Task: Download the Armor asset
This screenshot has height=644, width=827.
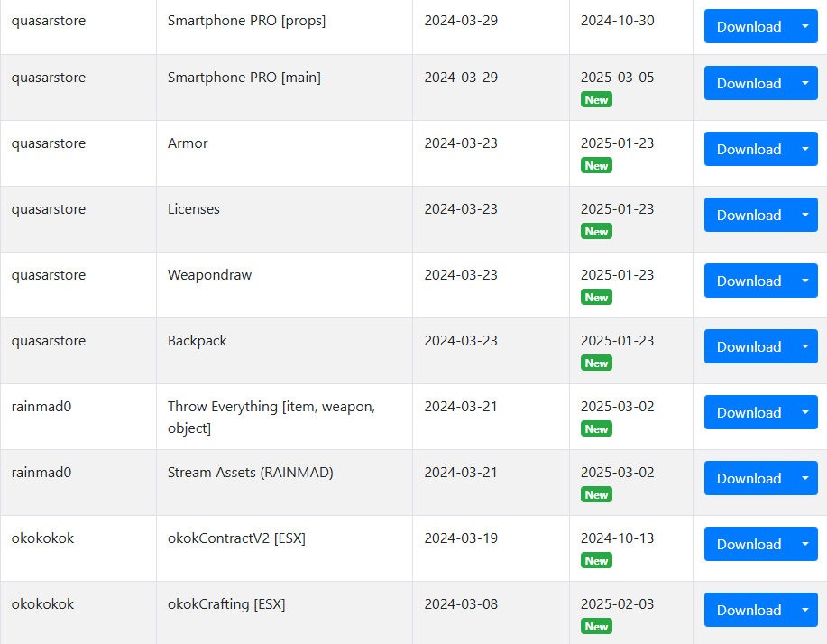Action: pos(749,149)
